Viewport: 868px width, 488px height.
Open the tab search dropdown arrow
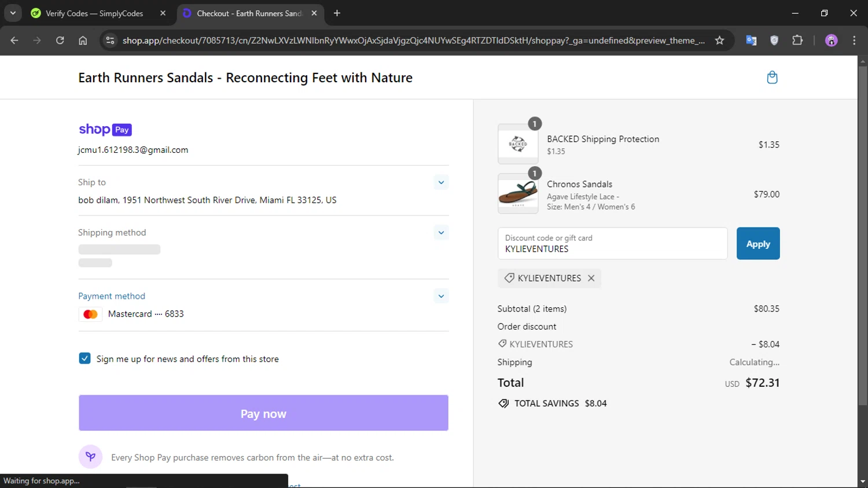13,13
